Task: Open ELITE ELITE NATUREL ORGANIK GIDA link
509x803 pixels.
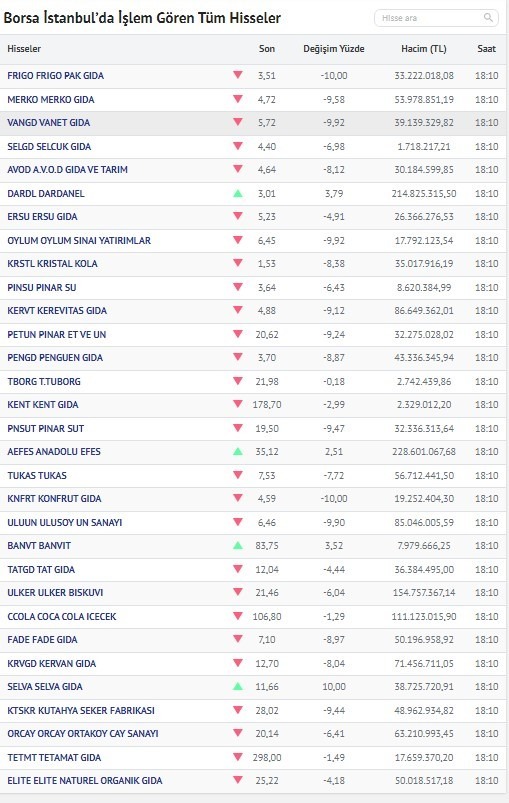Action: [x=84, y=781]
